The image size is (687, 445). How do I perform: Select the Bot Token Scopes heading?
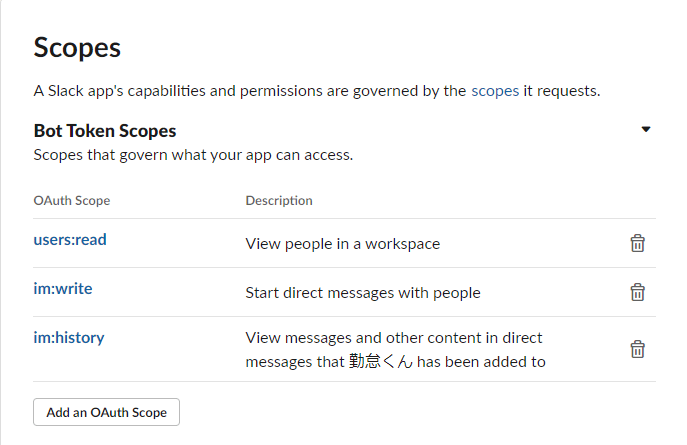(x=105, y=131)
